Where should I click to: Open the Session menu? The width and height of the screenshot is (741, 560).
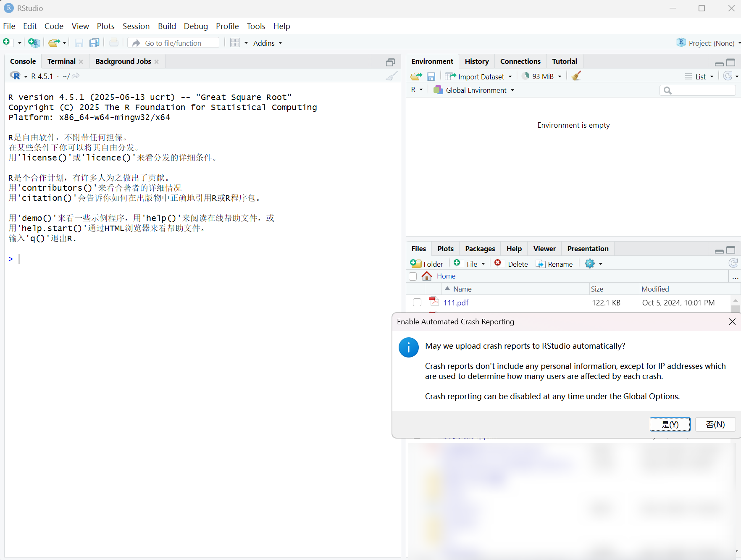point(136,26)
